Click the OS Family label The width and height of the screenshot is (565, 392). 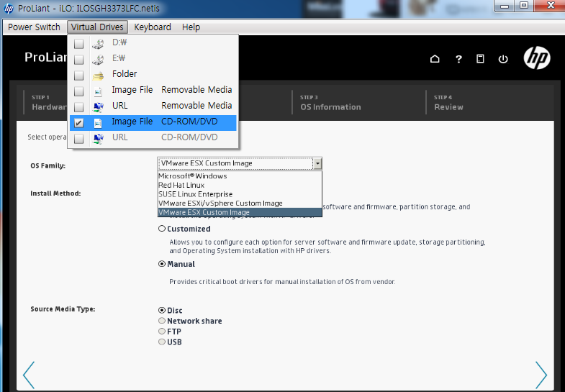[x=48, y=166]
